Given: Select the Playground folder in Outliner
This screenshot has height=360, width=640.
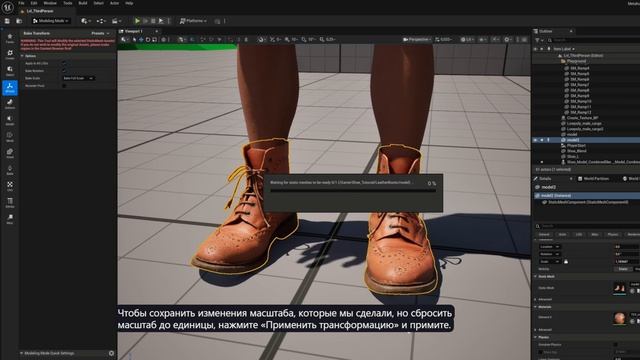Looking at the screenshot, I should click(x=576, y=61).
